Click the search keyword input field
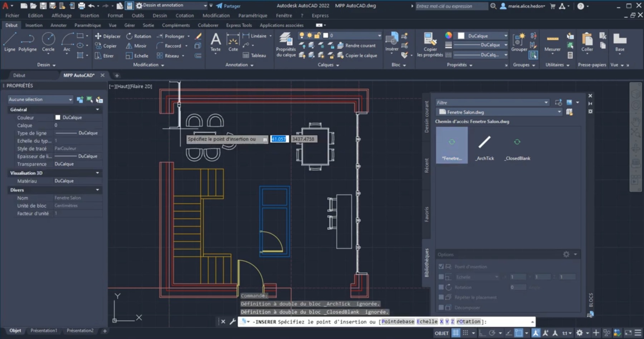Image resolution: width=644 pixels, height=339 pixels. (452, 6)
